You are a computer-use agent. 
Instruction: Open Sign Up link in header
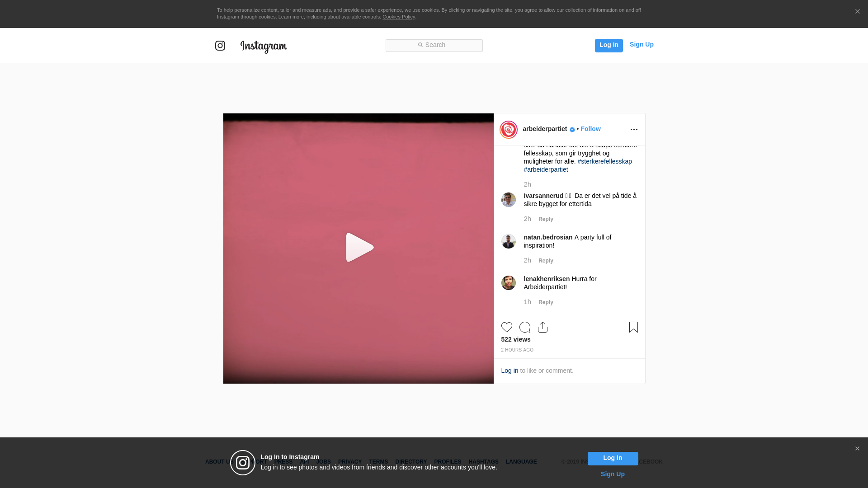pos(642,44)
